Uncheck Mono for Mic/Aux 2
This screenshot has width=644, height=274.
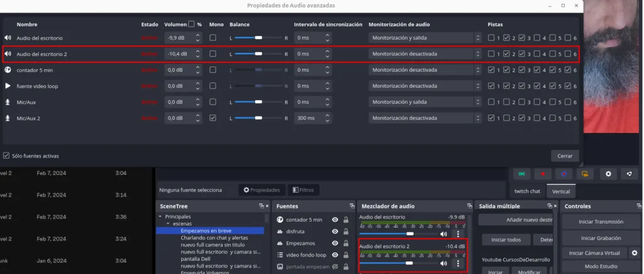click(213, 118)
